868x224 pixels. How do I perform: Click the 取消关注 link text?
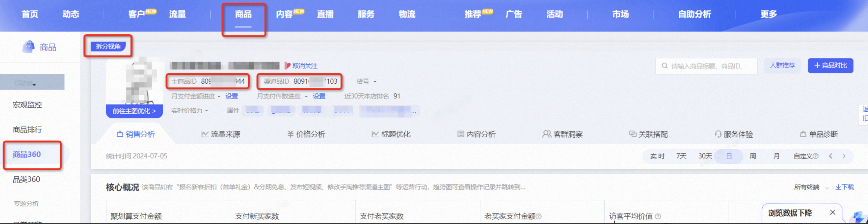305,66
